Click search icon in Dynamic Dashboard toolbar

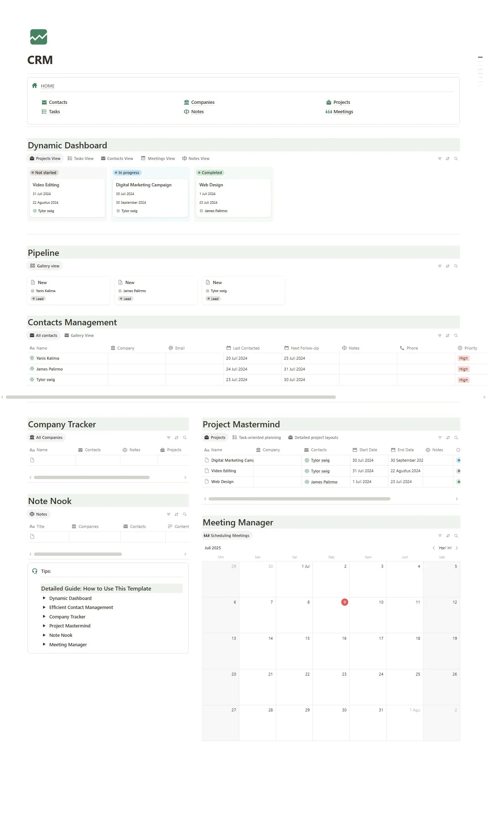pos(456,158)
